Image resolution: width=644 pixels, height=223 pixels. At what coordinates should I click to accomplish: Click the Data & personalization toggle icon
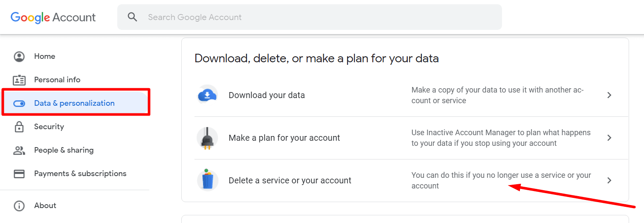tap(19, 103)
